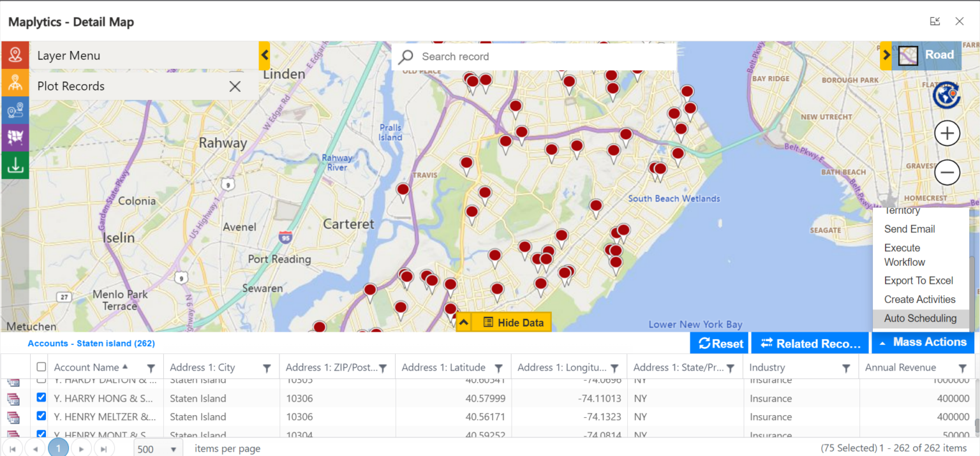Toggle the select-all checkbox in grid header
The height and width of the screenshot is (456, 980).
(x=41, y=367)
